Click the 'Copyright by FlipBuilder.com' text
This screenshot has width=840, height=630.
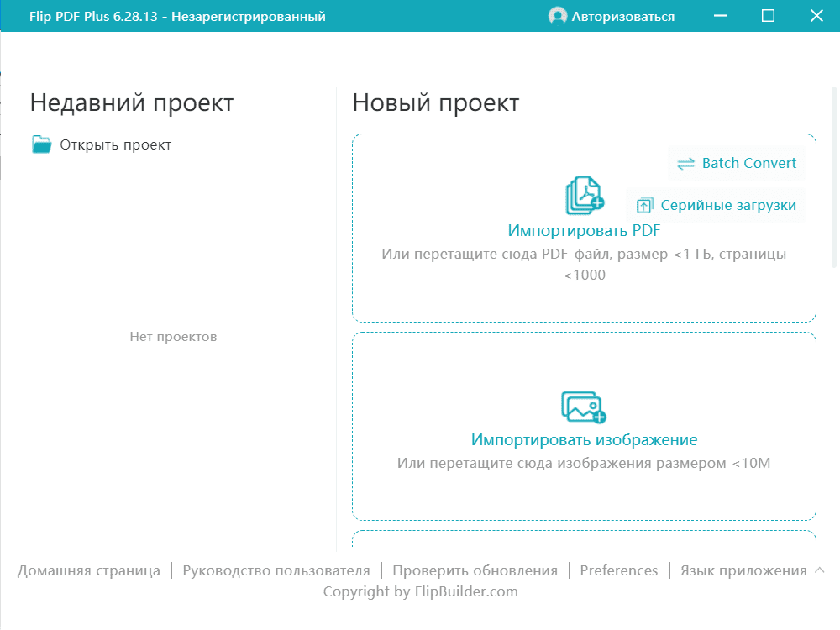click(421, 591)
